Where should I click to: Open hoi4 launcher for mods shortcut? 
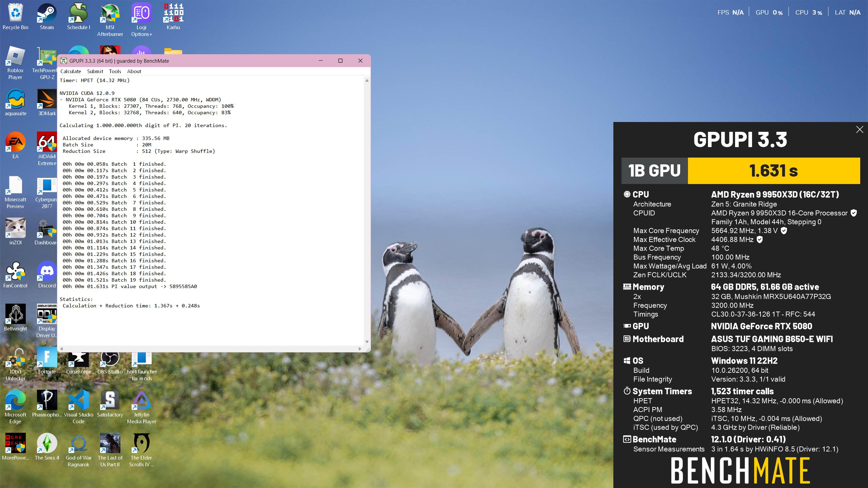[141, 367]
